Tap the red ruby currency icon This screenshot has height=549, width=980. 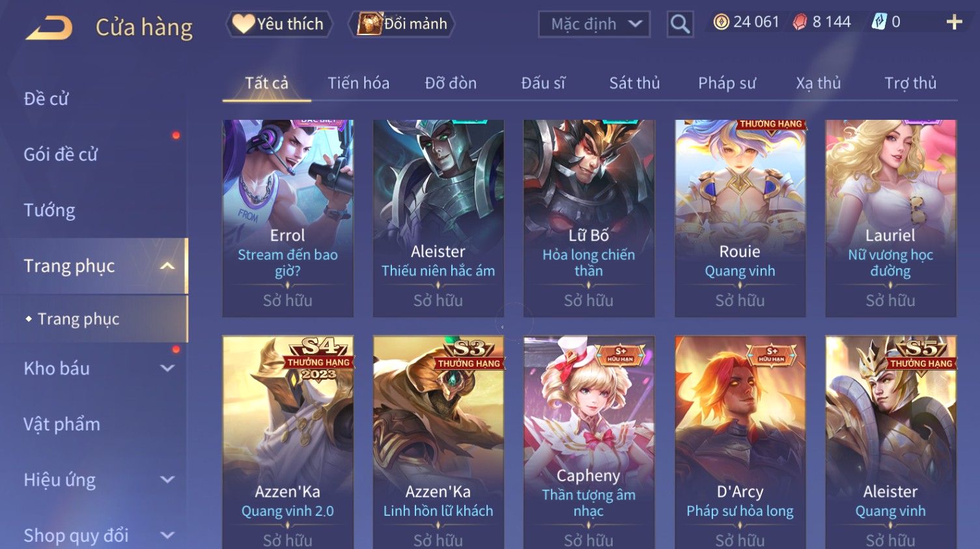click(800, 22)
